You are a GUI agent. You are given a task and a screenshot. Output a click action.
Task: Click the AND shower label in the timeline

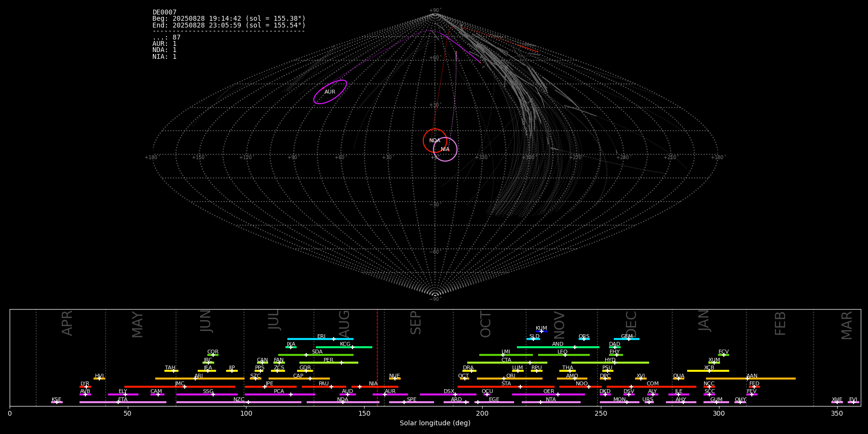tap(558, 344)
